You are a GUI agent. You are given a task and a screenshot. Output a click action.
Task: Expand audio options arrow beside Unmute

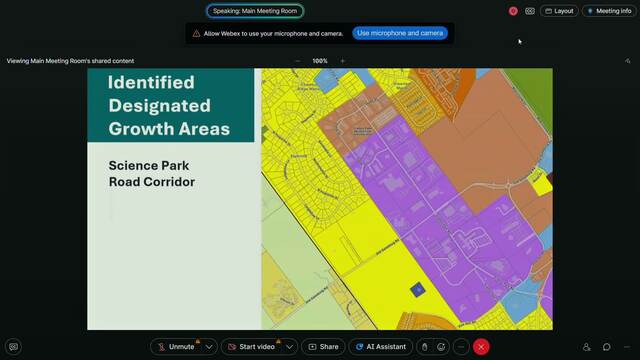(x=209, y=347)
